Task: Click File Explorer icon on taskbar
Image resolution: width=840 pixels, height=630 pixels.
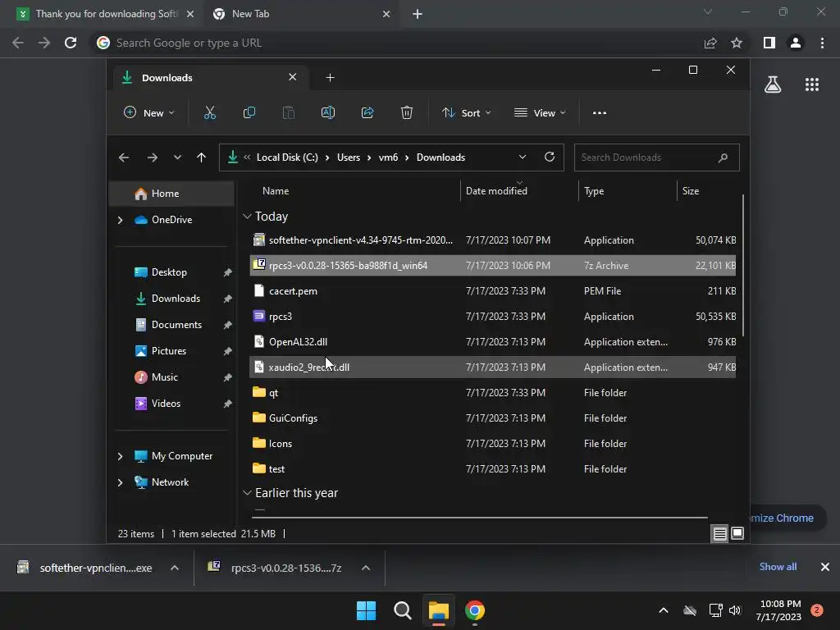Action: tap(438, 610)
